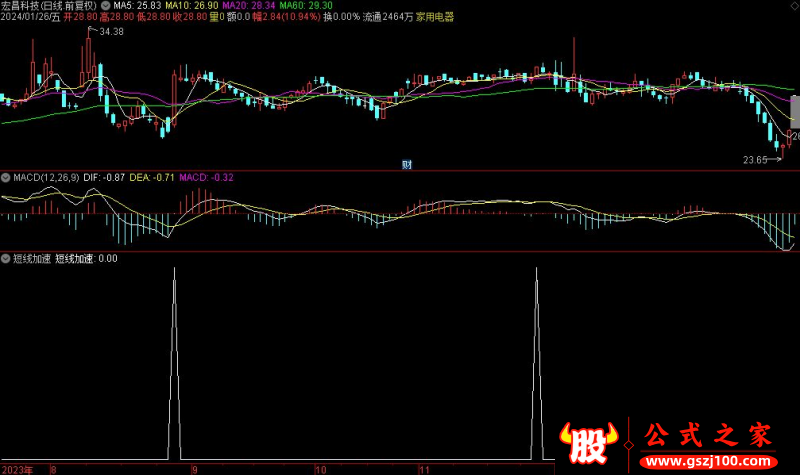This screenshot has height=475, width=800.
Task: Click the MA10: 26.90 value
Action: point(192,6)
